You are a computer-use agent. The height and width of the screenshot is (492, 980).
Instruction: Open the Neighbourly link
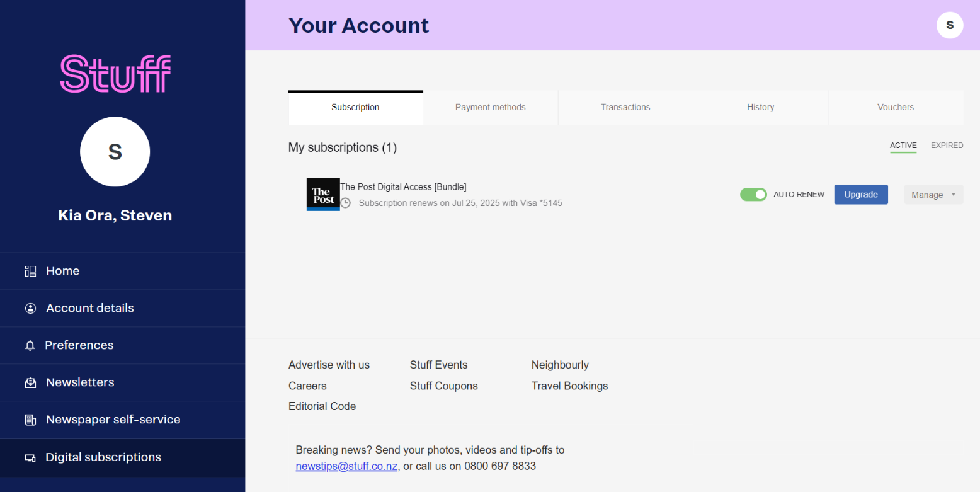pyautogui.click(x=560, y=365)
